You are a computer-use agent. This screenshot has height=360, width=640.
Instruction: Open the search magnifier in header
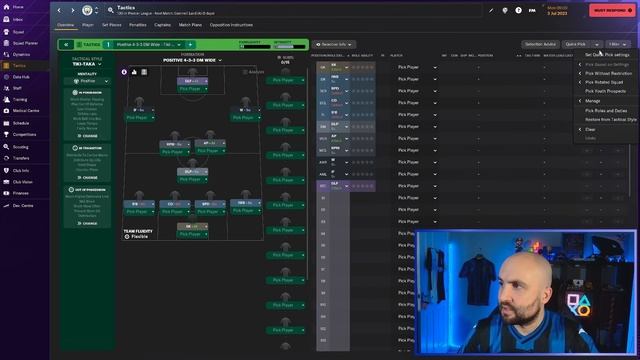tap(111, 10)
